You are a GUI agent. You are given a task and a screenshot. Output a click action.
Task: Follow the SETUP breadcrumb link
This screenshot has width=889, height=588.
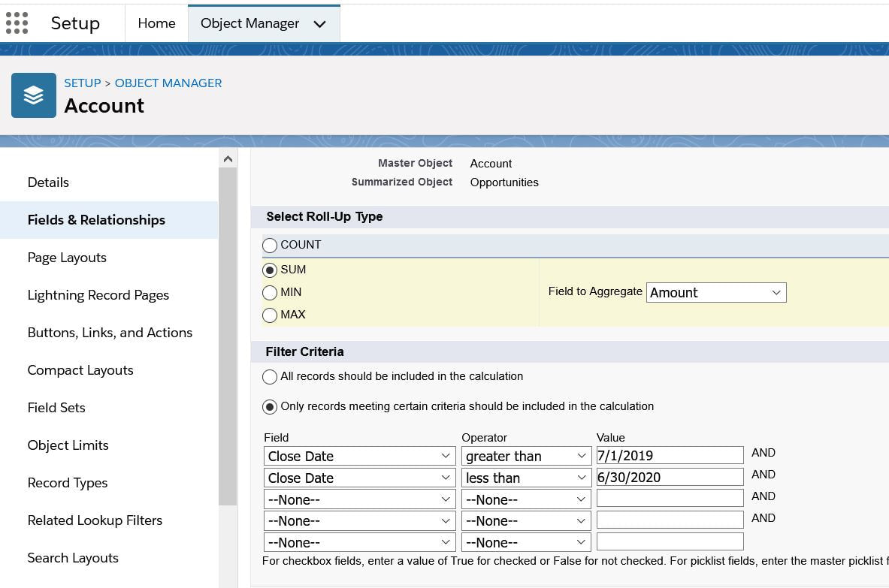[x=82, y=83]
